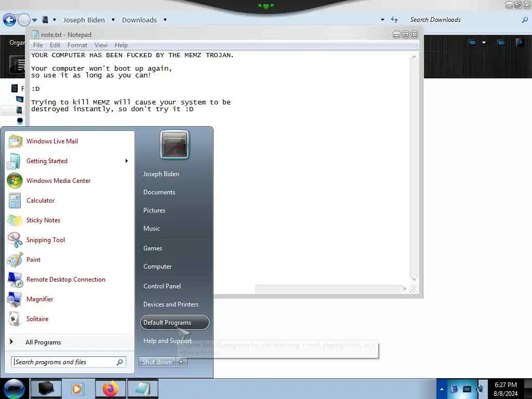Image resolution: width=532 pixels, height=399 pixels.
Task: Click the change view icon in Explorer
Action: [x=473, y=43]
